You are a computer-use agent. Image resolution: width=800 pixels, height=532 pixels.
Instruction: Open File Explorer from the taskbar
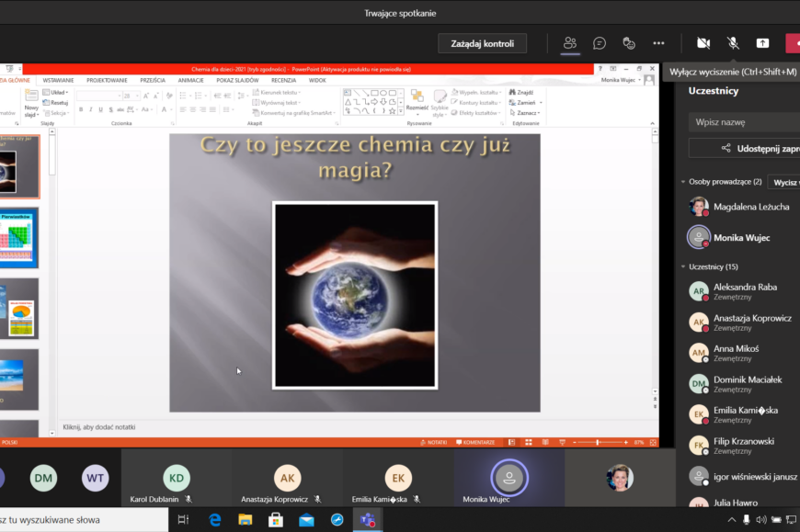coord(246,520)
